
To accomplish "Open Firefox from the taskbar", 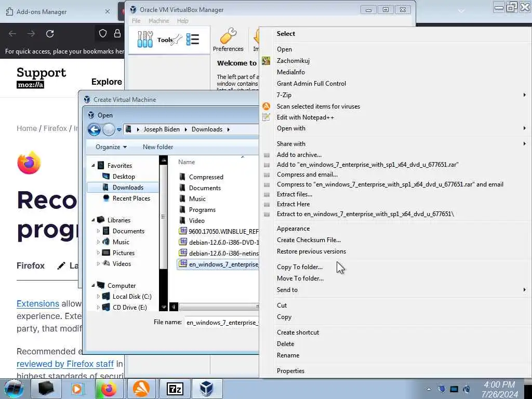I will [109, 389].
